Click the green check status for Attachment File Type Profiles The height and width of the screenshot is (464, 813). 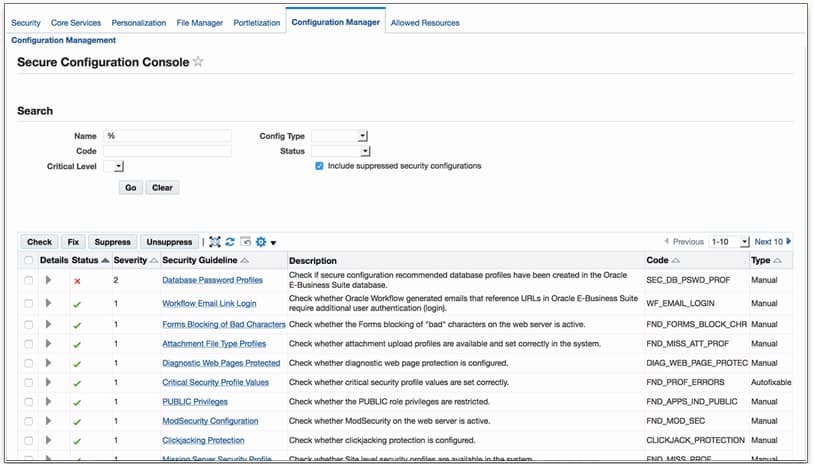pyautogui.click(x=77, y=345)
